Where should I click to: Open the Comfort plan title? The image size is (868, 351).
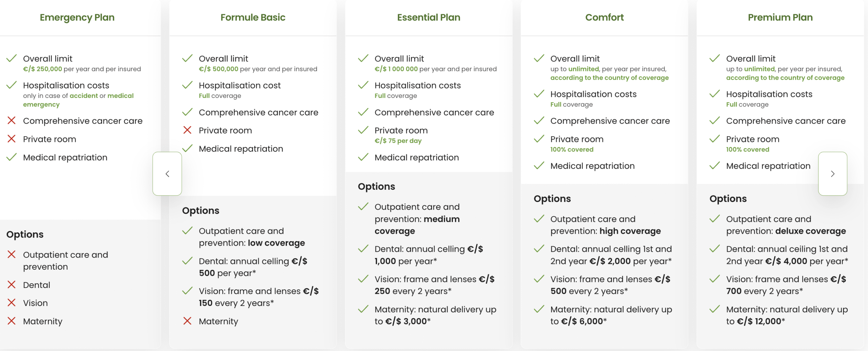[x=605, y=17]
